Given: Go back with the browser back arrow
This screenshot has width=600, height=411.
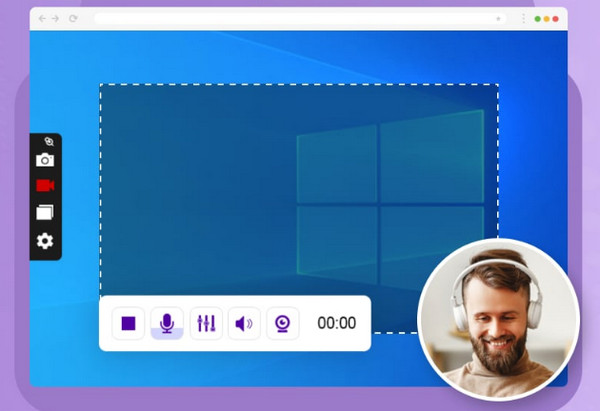Looking at the screenshot, I should [42, 18].
